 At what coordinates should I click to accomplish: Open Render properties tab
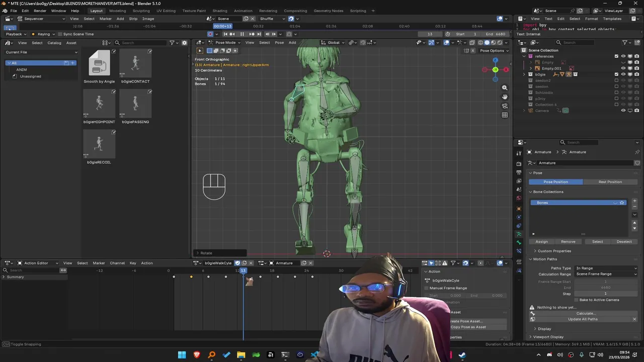click(519, 164)
